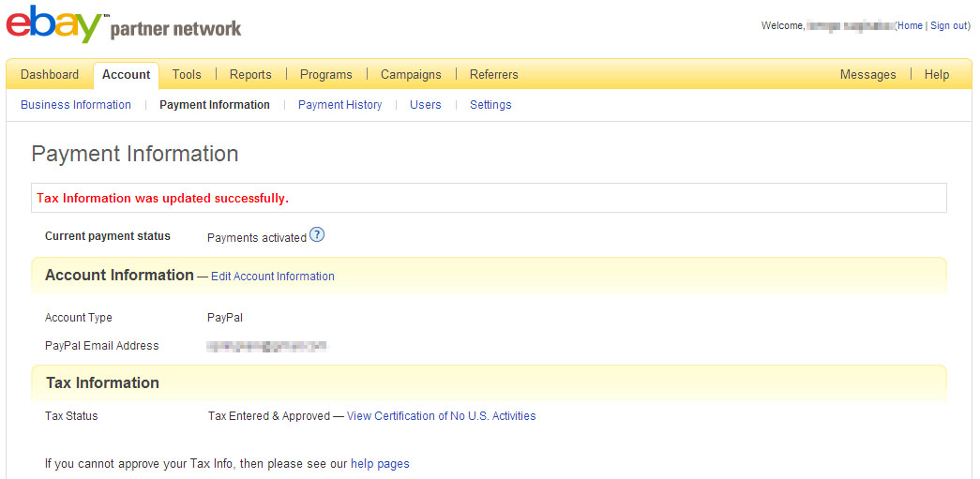Click the 'Tax Information was updated successfully' message

tap(162, 199)
